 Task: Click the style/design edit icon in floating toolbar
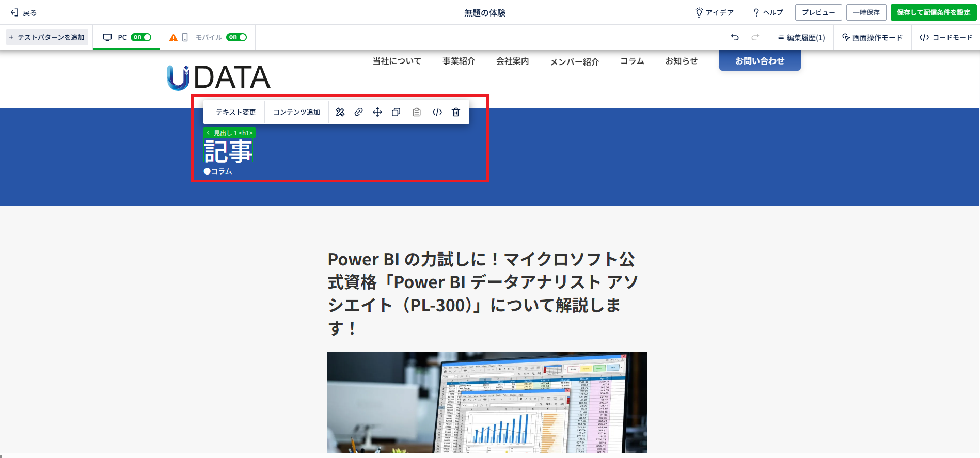coord(340,112)
